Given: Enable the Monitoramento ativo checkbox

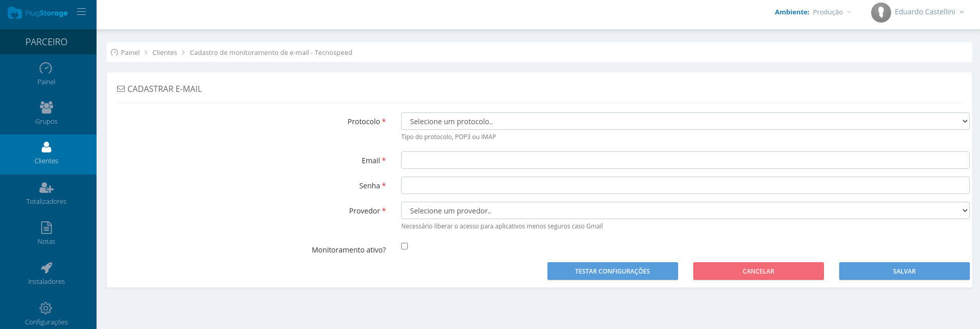Looking at the screenshot, I should pyautogui.click(x=405, y=246).
